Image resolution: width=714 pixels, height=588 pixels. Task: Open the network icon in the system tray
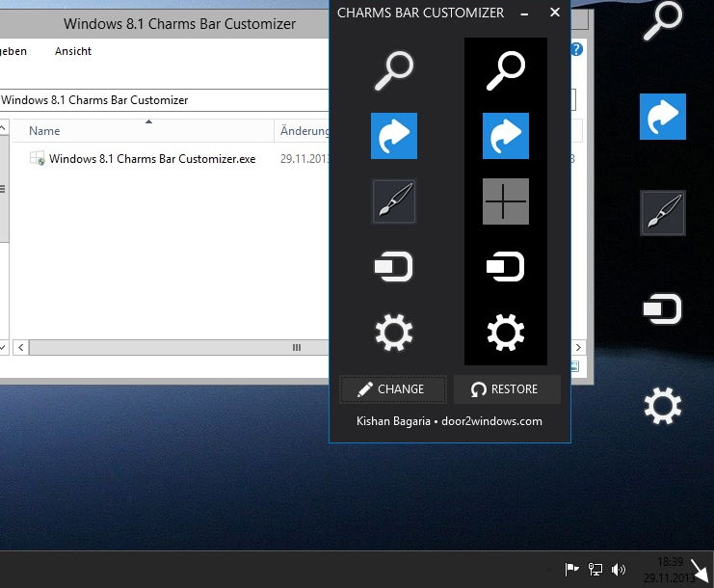(x=595, y=569)
